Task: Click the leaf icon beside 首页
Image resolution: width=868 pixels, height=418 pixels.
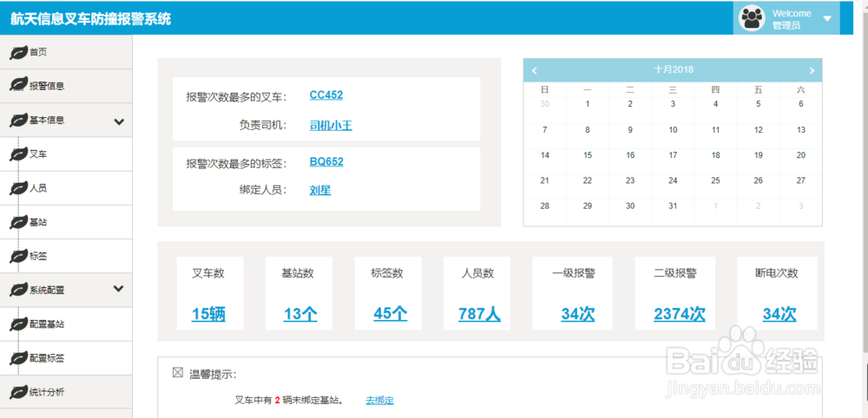Action: point(19,53)
